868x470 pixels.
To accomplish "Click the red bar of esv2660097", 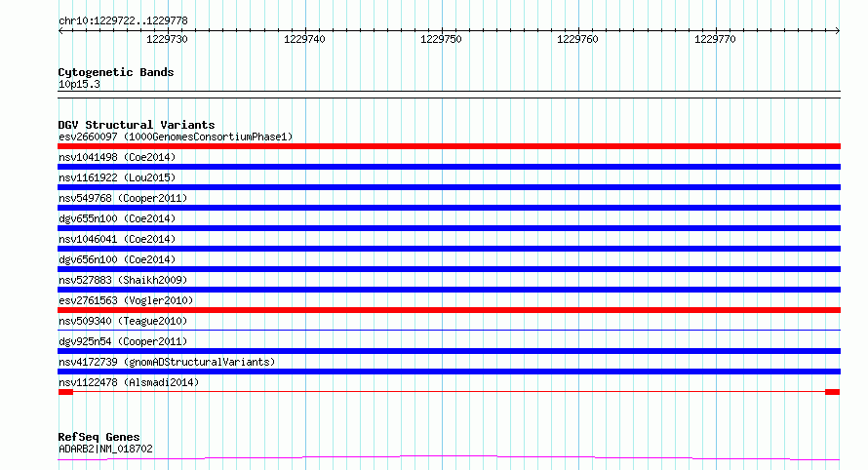I will tap(449, 146).
